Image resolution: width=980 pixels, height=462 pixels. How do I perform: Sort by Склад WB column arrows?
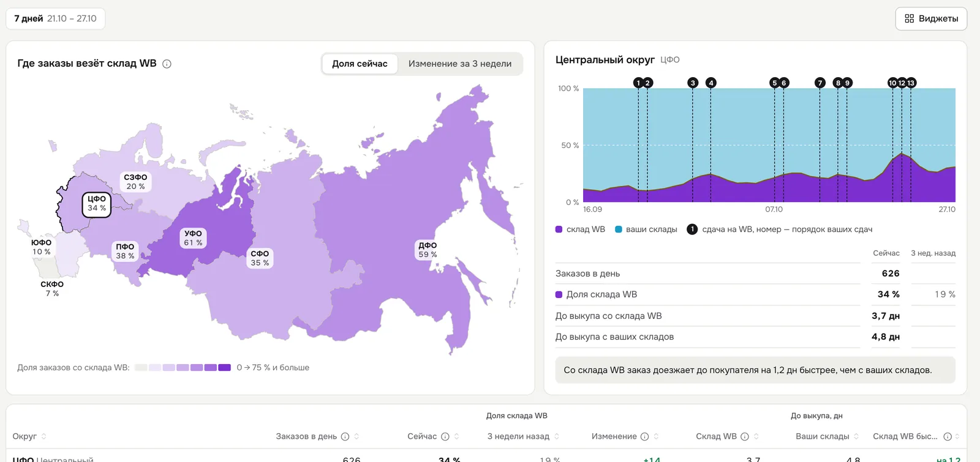756,436
